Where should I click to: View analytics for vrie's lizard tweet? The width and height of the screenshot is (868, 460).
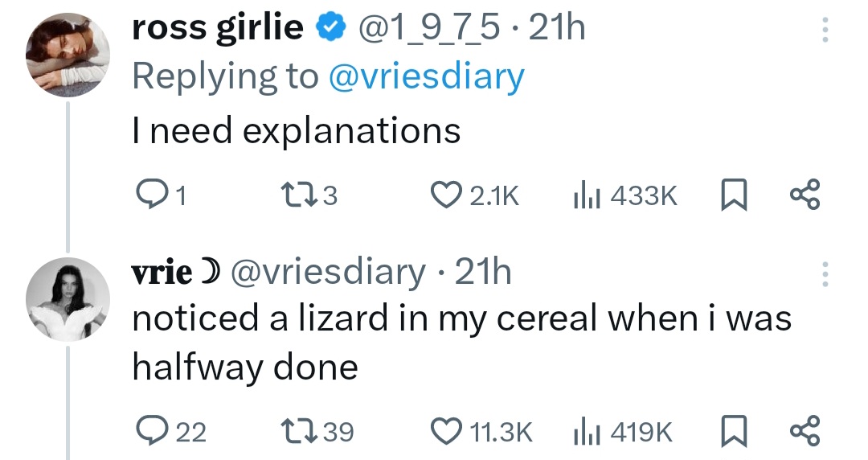point(585,431)
